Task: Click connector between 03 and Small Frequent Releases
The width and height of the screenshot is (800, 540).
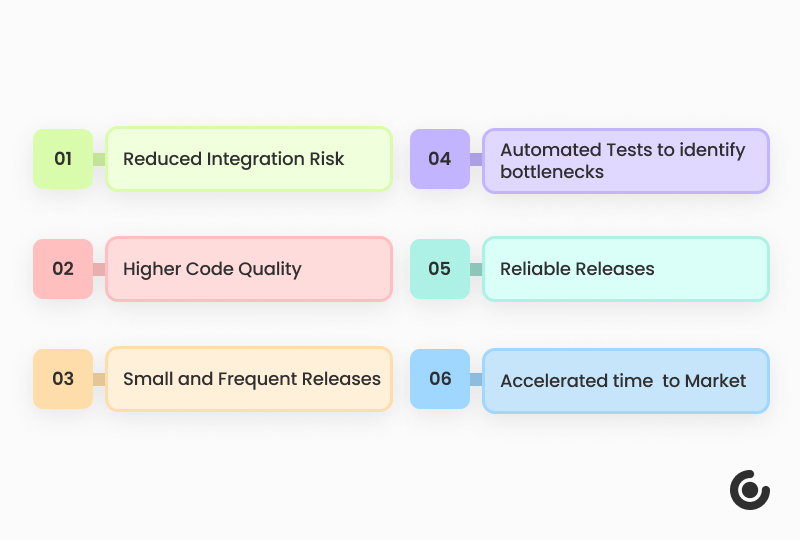Action: pyautogui.click(x=99, y=379)
